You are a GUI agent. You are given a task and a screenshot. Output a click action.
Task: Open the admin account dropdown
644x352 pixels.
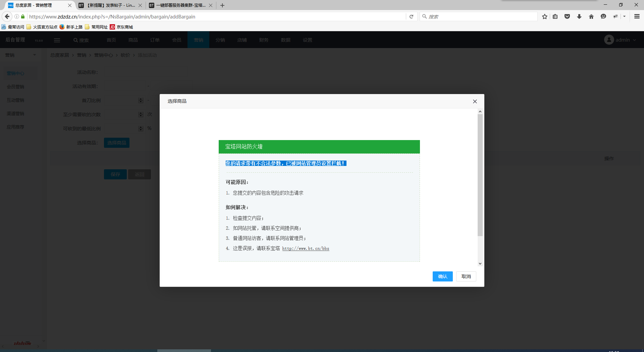tap(634, 40)
